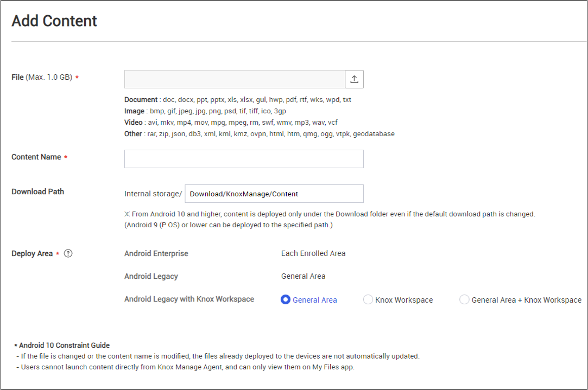This screenshot has width=588, height=390.
Task: Click the Content Name label
Action: tap(36, 157)
